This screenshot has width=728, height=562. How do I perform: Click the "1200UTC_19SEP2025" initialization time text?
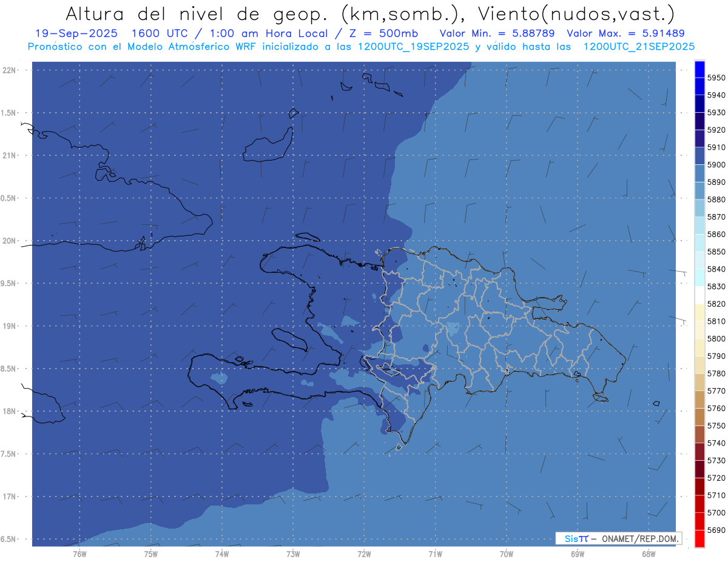pos(414,47)
